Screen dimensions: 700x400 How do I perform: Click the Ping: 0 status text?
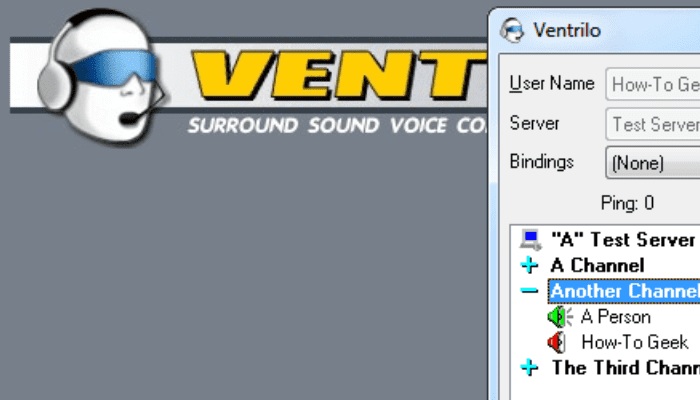pyautogui.click(x=628, y=203)
